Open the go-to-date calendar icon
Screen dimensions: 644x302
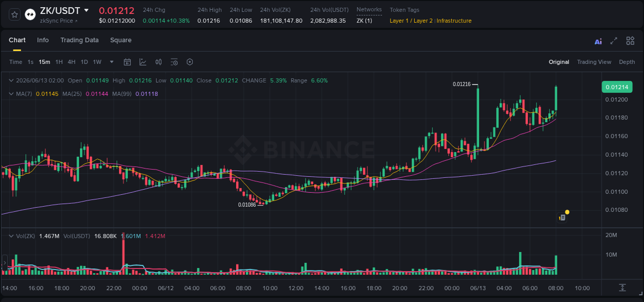point(127,62)
